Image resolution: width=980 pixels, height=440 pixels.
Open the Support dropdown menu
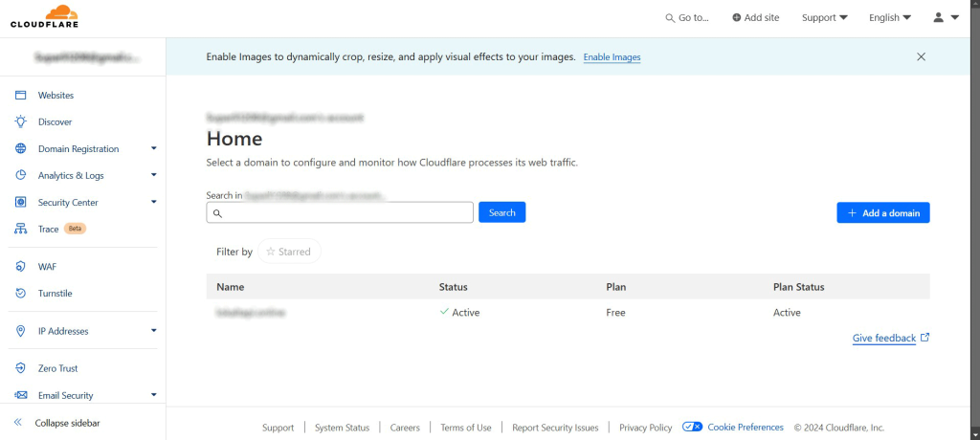tap(824, 17)
